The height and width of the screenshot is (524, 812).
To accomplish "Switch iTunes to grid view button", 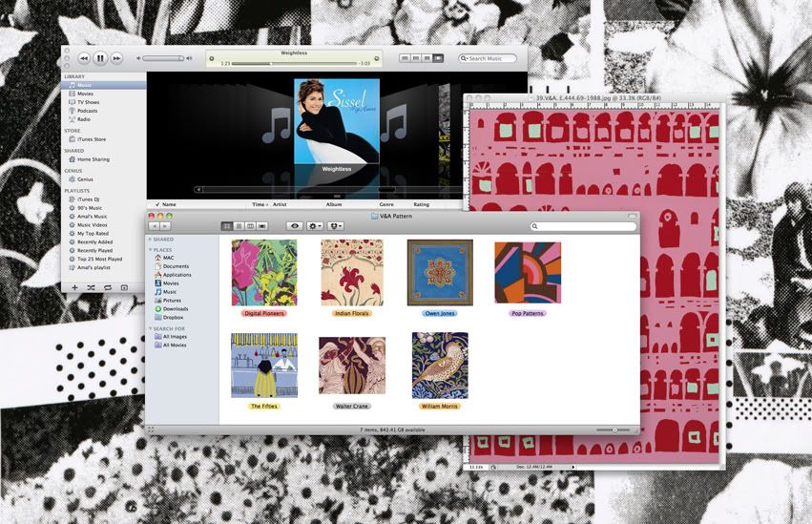I will pos(427,58).
